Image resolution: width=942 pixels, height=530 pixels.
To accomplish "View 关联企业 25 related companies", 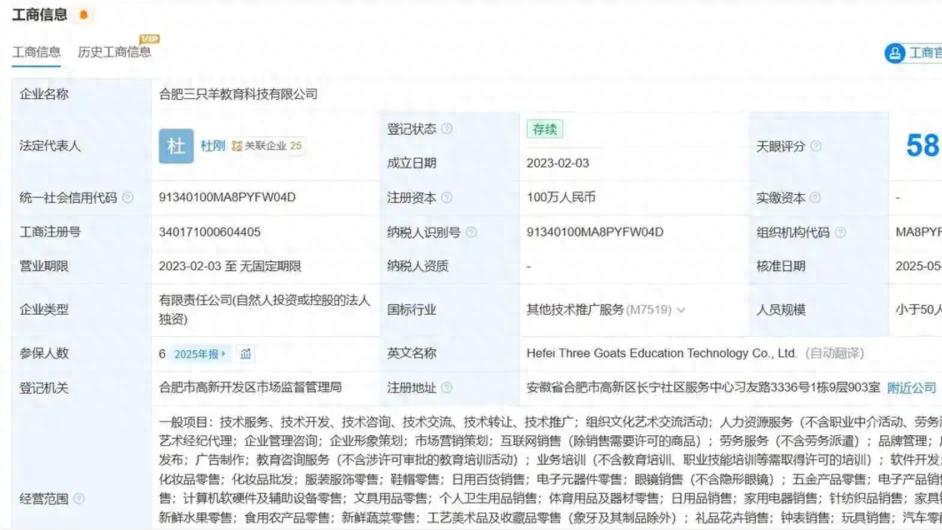I will point(267,145).
